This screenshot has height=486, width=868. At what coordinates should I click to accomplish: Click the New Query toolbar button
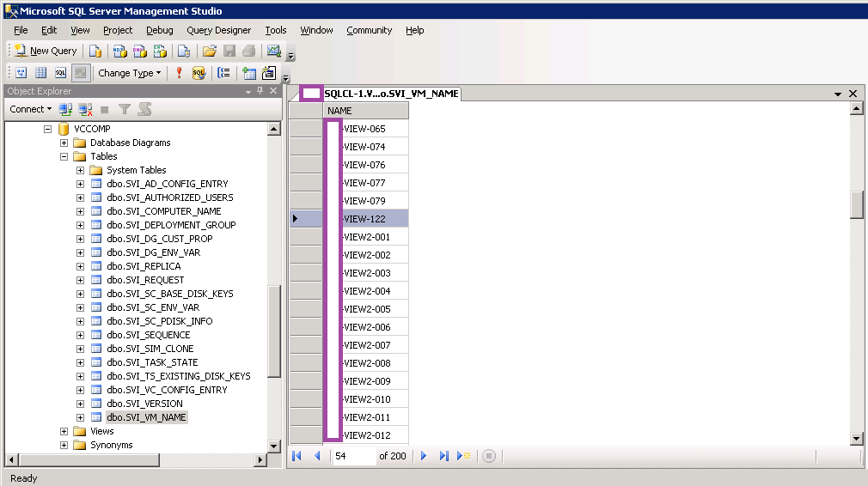pyautogui.click(x=46, y=51)
